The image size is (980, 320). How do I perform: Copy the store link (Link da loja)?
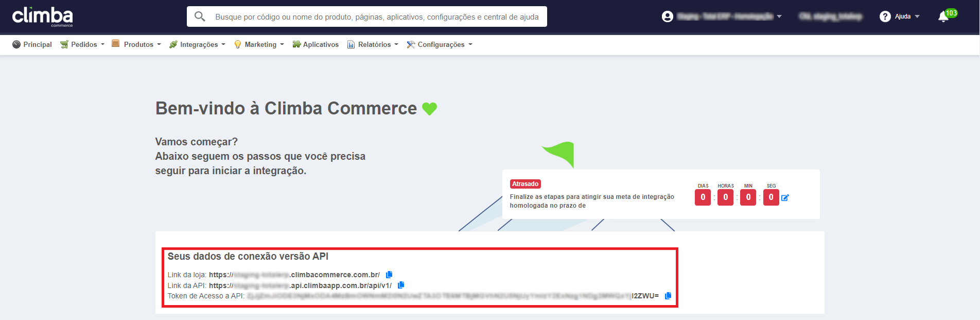pyautogui.click(x=389, y=275)
